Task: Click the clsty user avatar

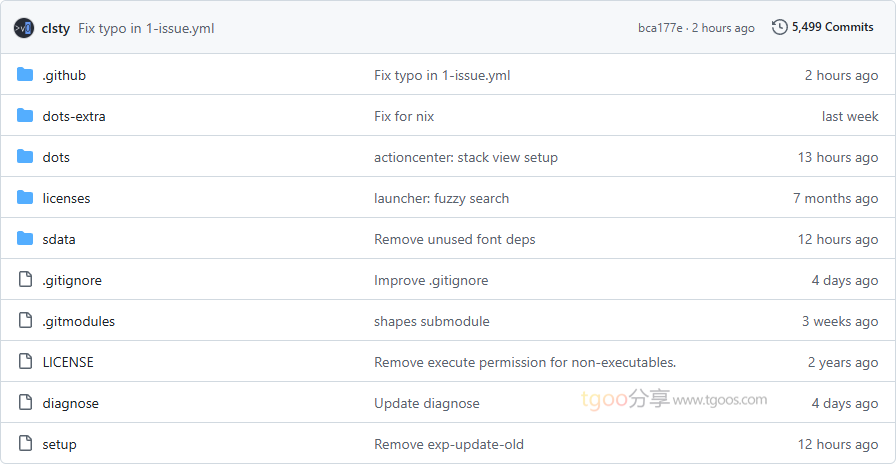Action: [x=24, y=28]
